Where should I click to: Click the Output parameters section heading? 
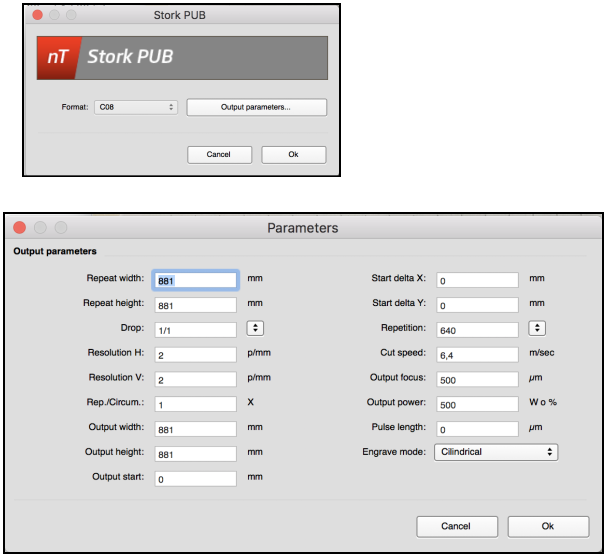pyautogui.click(x=55, y=251)
